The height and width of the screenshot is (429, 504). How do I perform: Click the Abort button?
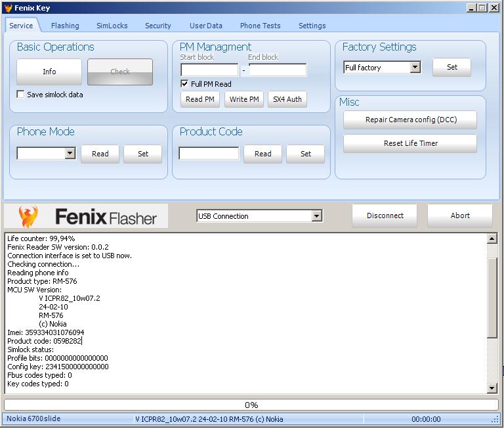(460, 215)
